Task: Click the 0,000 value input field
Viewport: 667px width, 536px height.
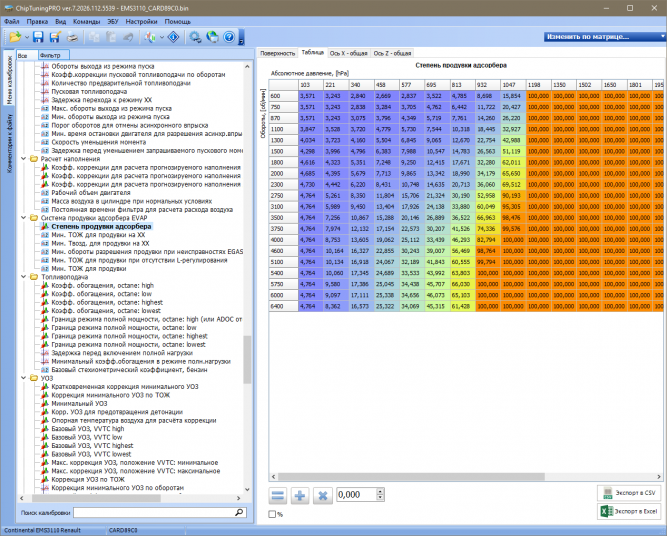Action: tap(356, 495)
